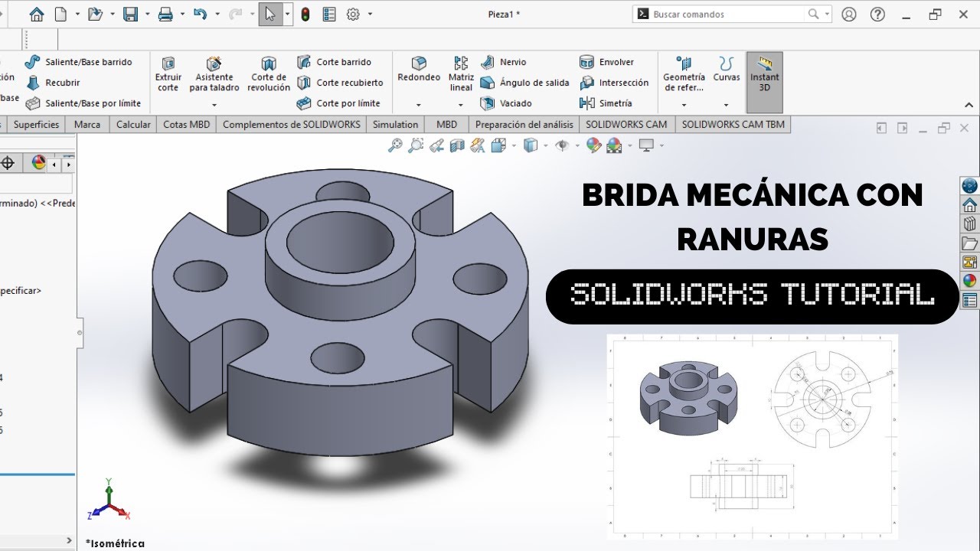Expand the Select tool dropdown arrow
The width and height of the screenshot is (980, 551).
tap(288, 14)
